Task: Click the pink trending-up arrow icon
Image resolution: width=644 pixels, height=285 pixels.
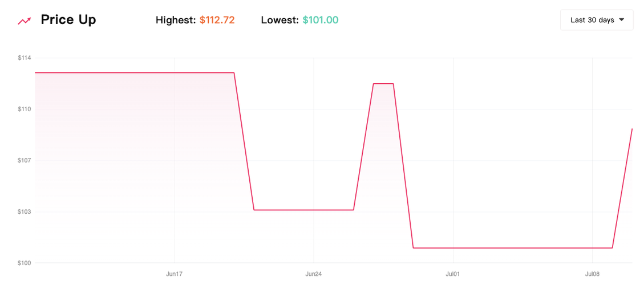Action: tap(24, 21)
